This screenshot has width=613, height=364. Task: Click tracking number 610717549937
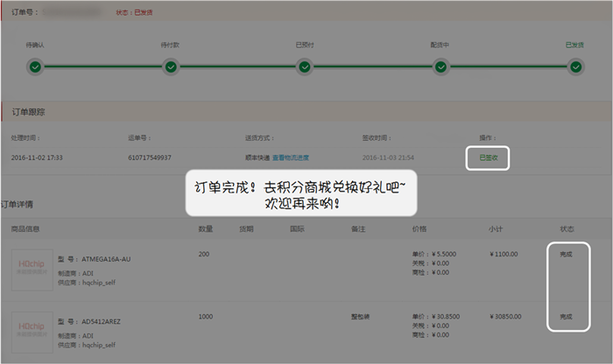pyautogui.click(x=150, y=157)
